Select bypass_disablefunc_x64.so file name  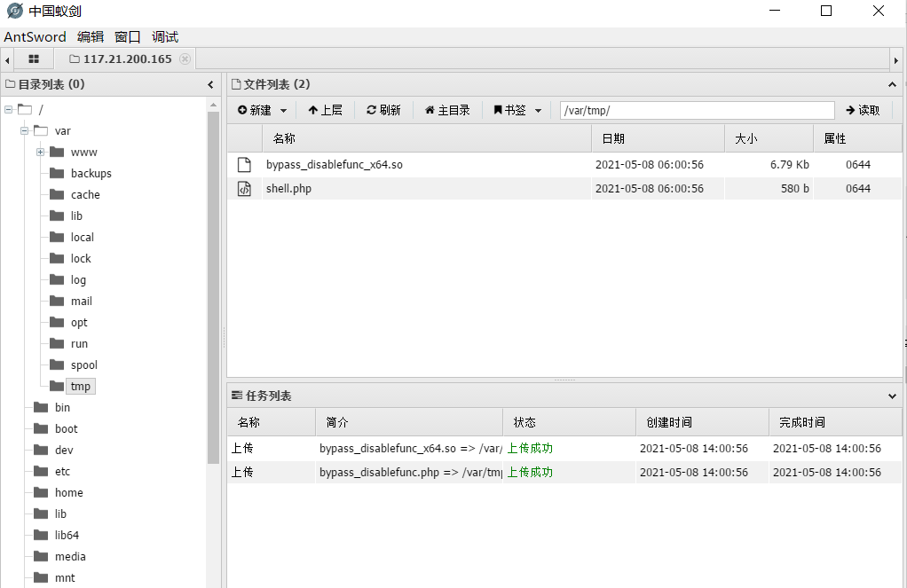pos(335,165)
